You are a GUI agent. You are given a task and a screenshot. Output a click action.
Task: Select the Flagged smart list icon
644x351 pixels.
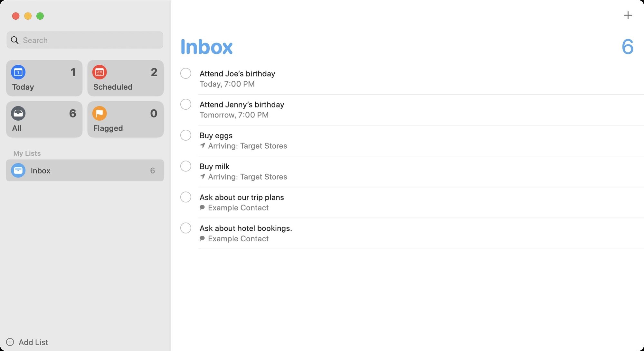tap(99, 113)
